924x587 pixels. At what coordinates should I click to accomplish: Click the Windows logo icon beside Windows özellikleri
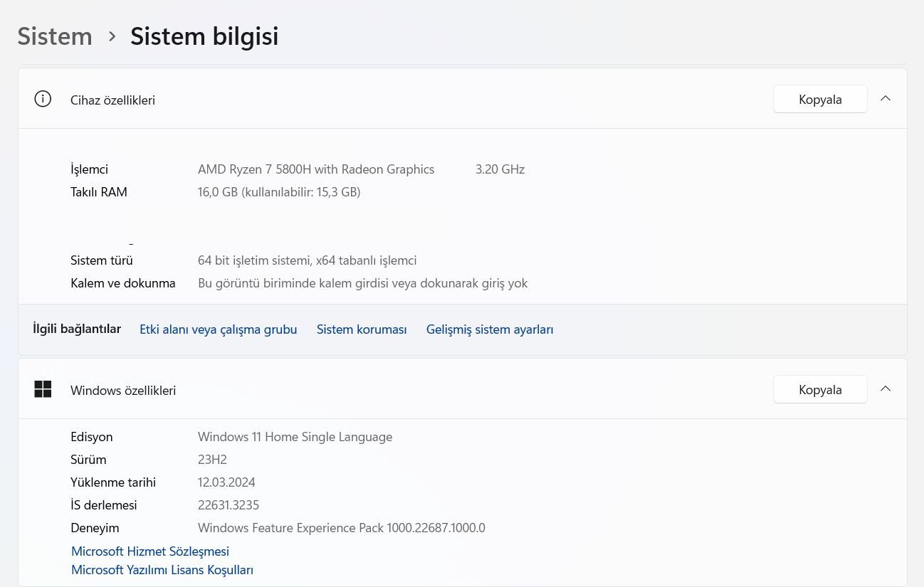point(43,389)
